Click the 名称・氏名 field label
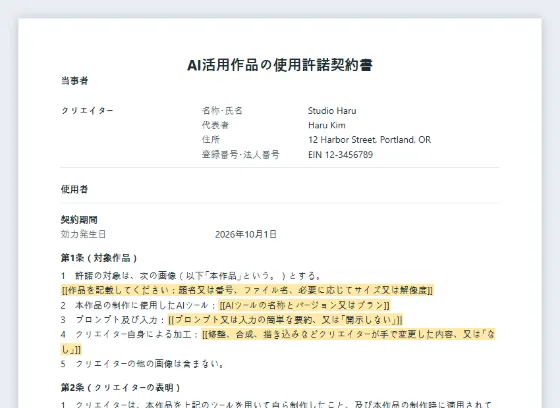This screenshot has height=408, width=560. [222, 111]
